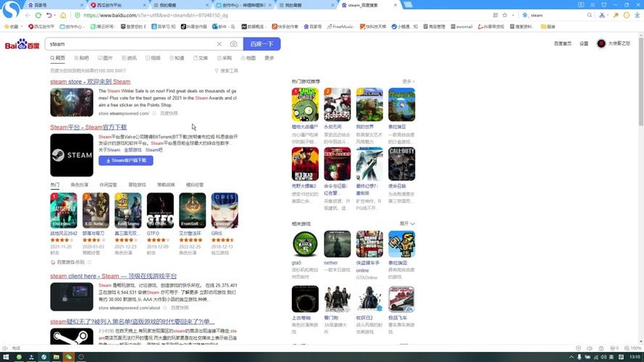Click the 全部游戏 sub-link
Image resolution: width=644 pixels, height=362 pixels.
(x=133, y=150)
